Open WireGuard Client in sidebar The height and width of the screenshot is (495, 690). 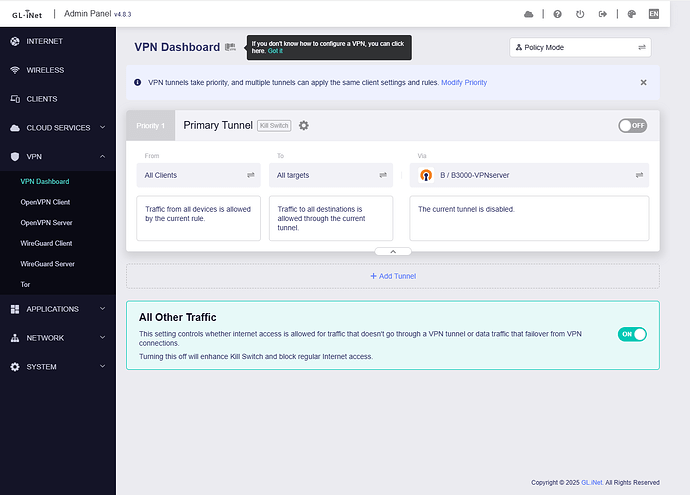(x=46, y=243)
